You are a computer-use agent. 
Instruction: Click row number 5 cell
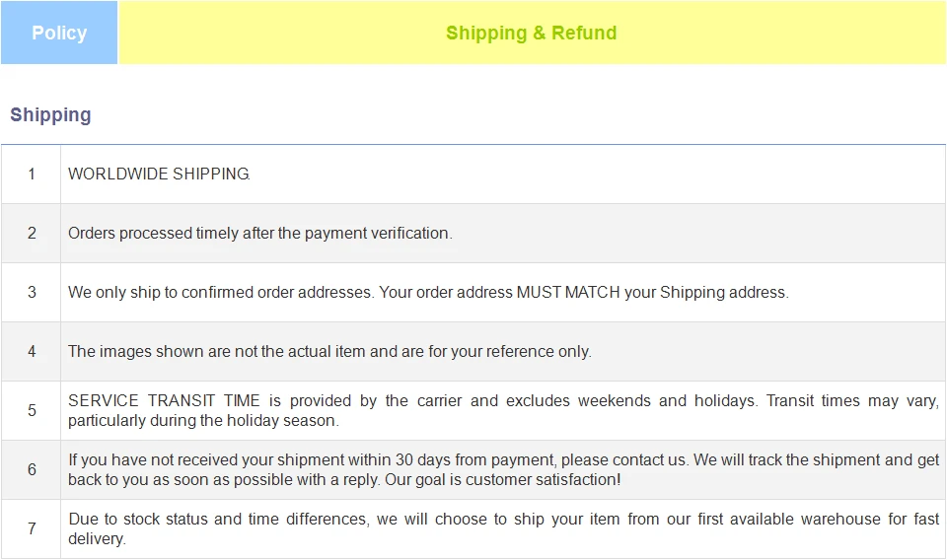click(x=32, y=410)
